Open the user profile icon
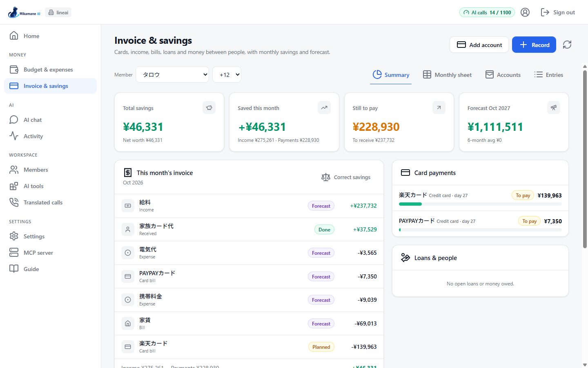The image size is (588, 368). pos(525,12)
